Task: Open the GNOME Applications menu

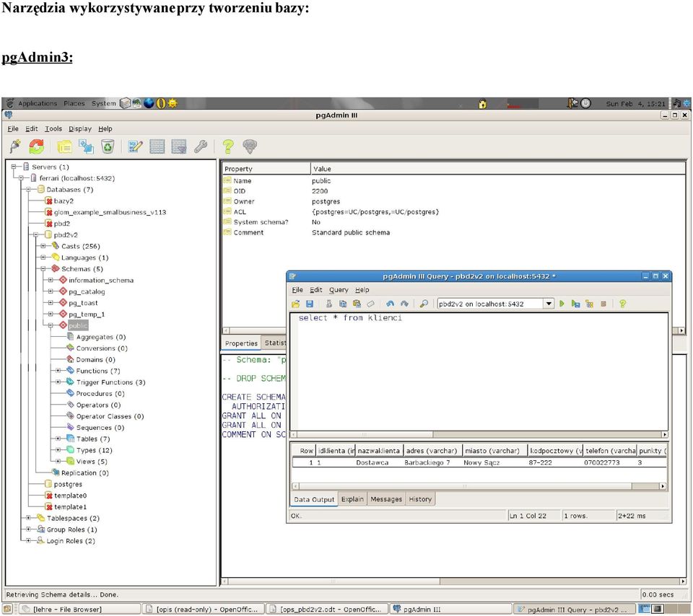Action: pos(38,103)
